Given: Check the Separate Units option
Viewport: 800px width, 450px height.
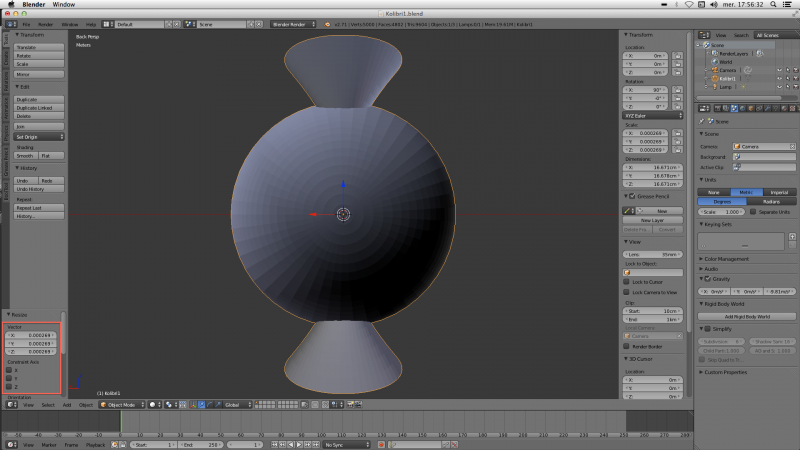Looking at the screenshot, I should pos(753,212).
